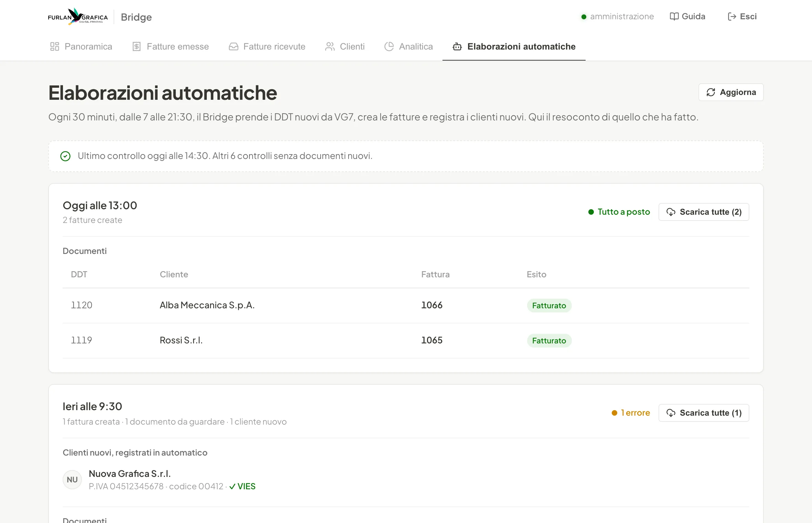Viewport: 812px width, 523px height.
Task: Click Fatturato badge for Rossi S.r.l.
Action: tap(549, 341)
